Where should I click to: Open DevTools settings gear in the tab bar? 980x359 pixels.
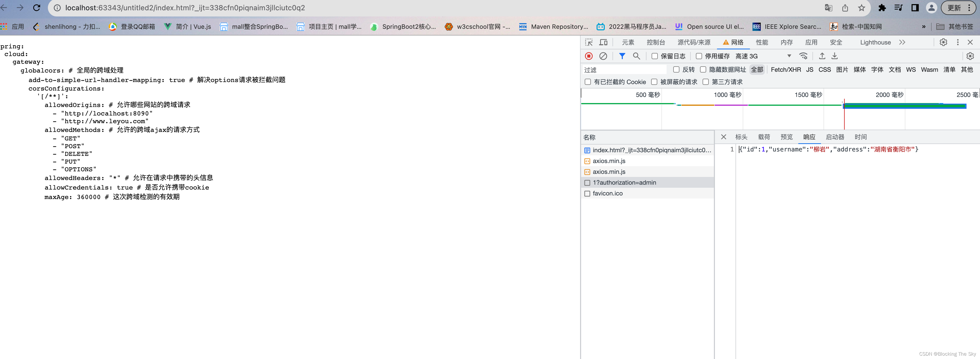point(943,42)
